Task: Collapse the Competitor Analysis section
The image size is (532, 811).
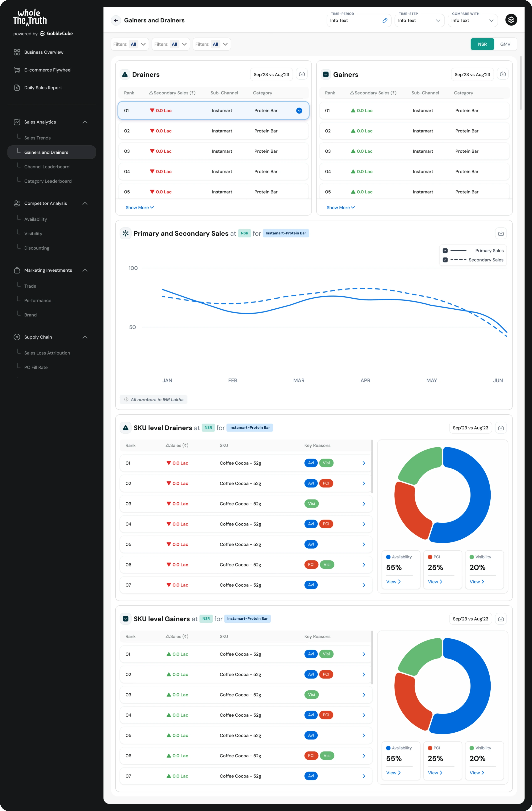Action: click(85, 203)
